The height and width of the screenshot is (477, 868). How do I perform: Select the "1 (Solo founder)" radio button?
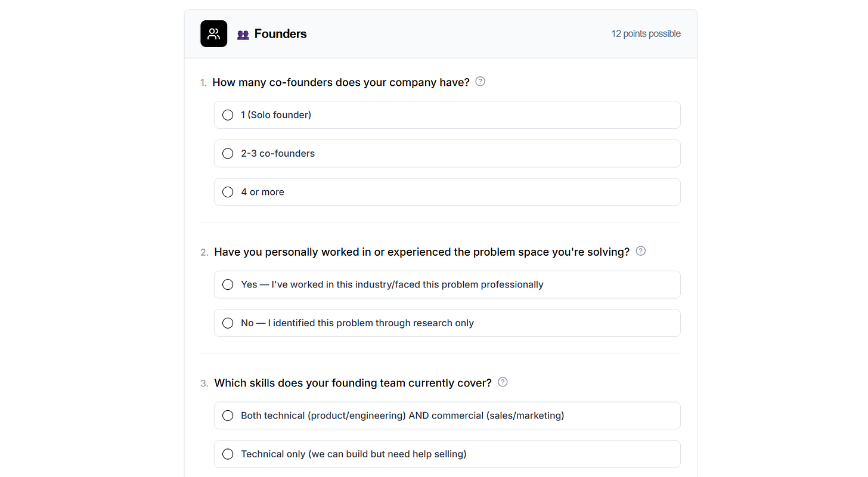pyautogui.click(x=228, y=115)
